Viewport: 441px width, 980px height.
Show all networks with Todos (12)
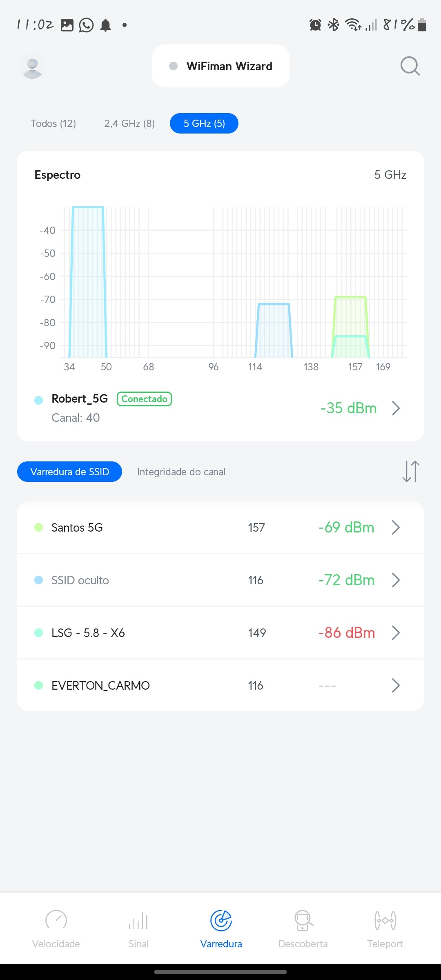pos(53,123)
